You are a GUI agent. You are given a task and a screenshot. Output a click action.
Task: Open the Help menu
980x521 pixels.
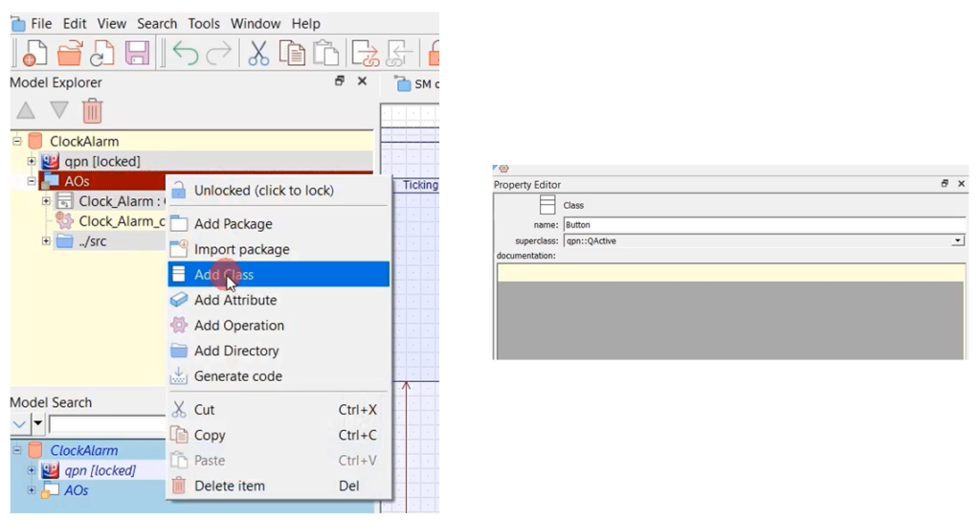pyautogui.click(x=305, y=24)
